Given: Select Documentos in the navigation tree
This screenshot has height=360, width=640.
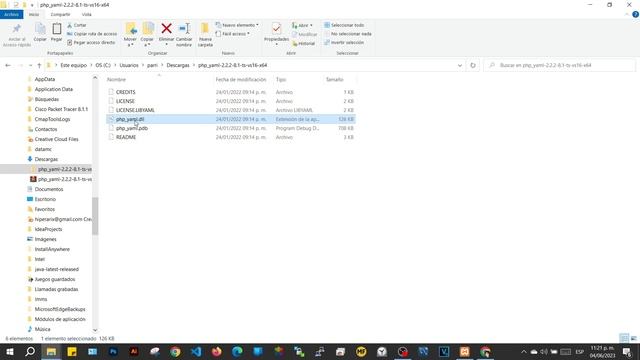Looking at the screenshot, I should coord(49,189).
